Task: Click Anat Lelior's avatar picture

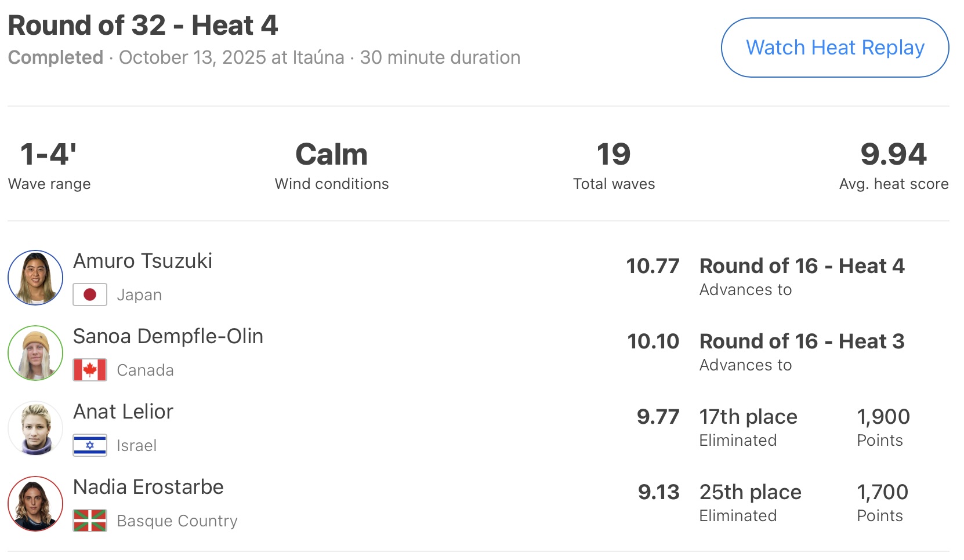Action: 35,428
